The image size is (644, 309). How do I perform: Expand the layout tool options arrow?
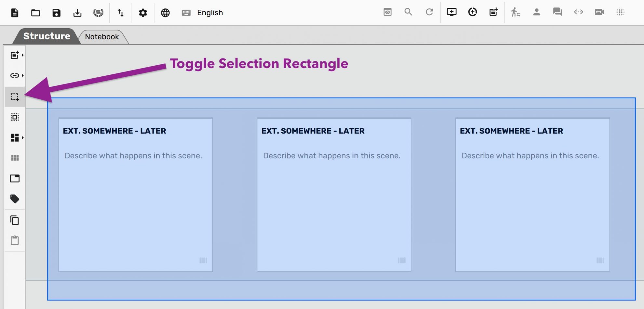tap(23, 138)
